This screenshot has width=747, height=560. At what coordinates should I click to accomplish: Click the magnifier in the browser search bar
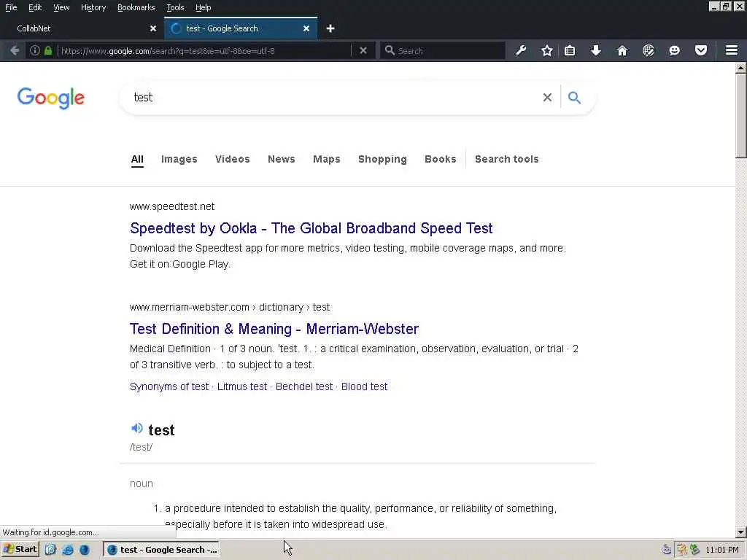[390, 50]
